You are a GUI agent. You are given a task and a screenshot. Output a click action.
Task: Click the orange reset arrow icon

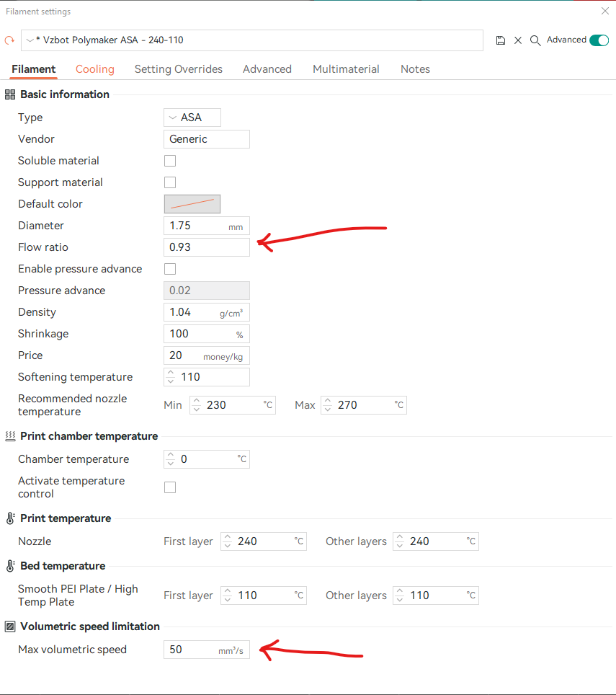point(9,40)
